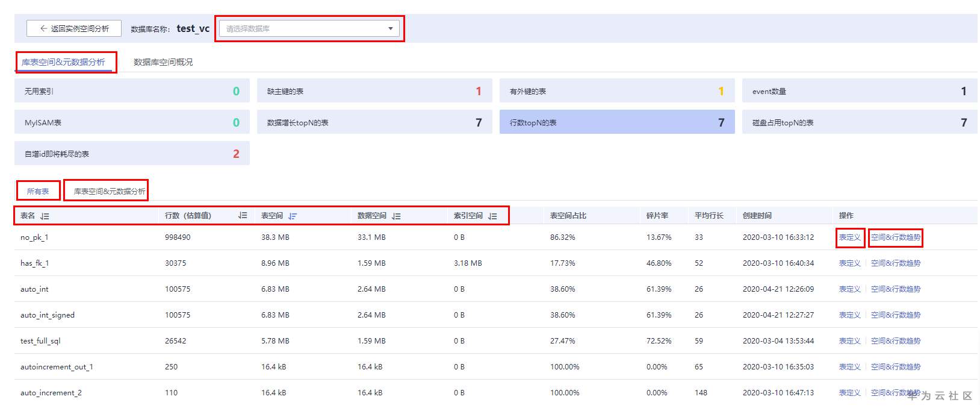Viewport: 980px width, 411px height.
Task: View 空间&行数趋势 for test_full_sql
Action: [896, 341]
